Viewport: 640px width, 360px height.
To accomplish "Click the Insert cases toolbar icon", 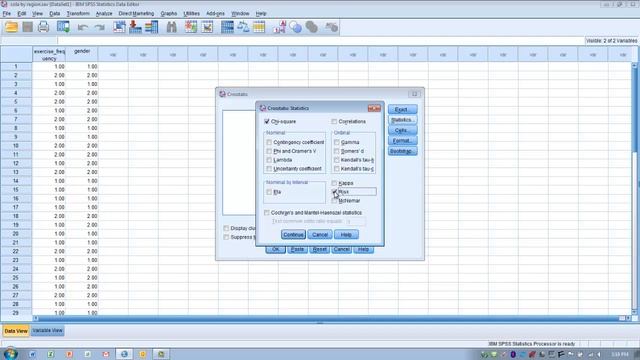I will (x=191, y=27).
